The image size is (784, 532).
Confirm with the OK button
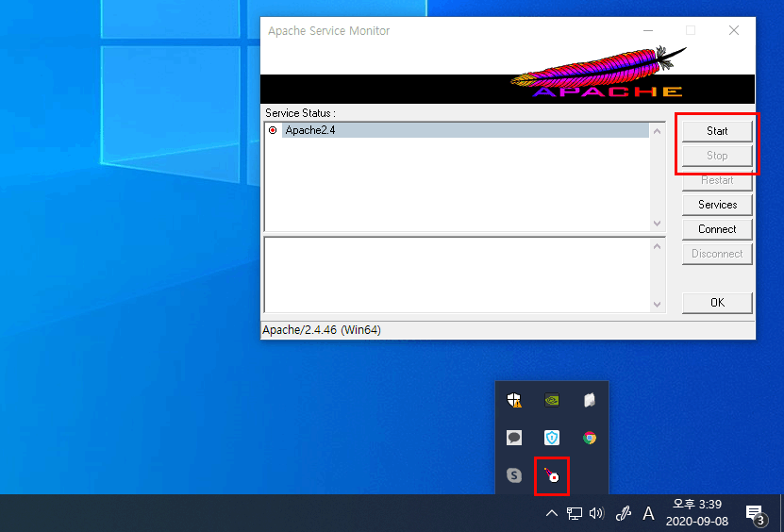717,303
